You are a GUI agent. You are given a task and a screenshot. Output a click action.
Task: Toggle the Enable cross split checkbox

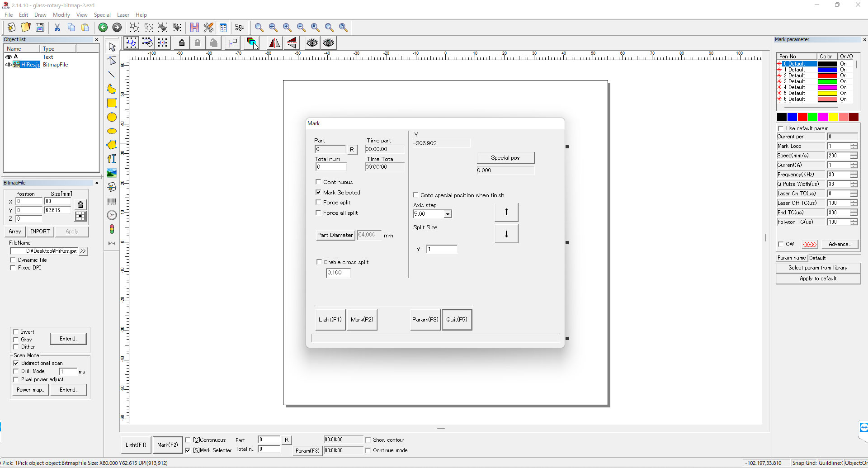[x=319, y=262]
